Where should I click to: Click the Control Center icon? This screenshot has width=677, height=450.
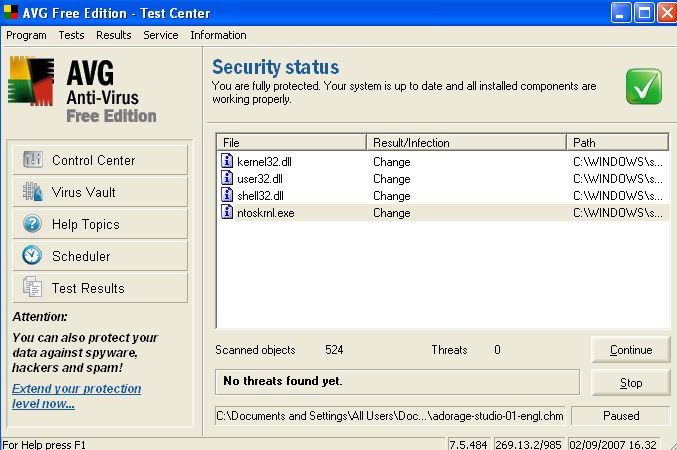[x=32, y=160]
